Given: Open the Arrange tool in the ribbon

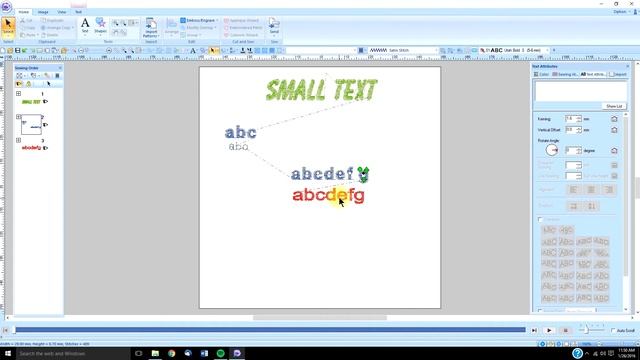Looking at the screenshot, I should [171, 27].
